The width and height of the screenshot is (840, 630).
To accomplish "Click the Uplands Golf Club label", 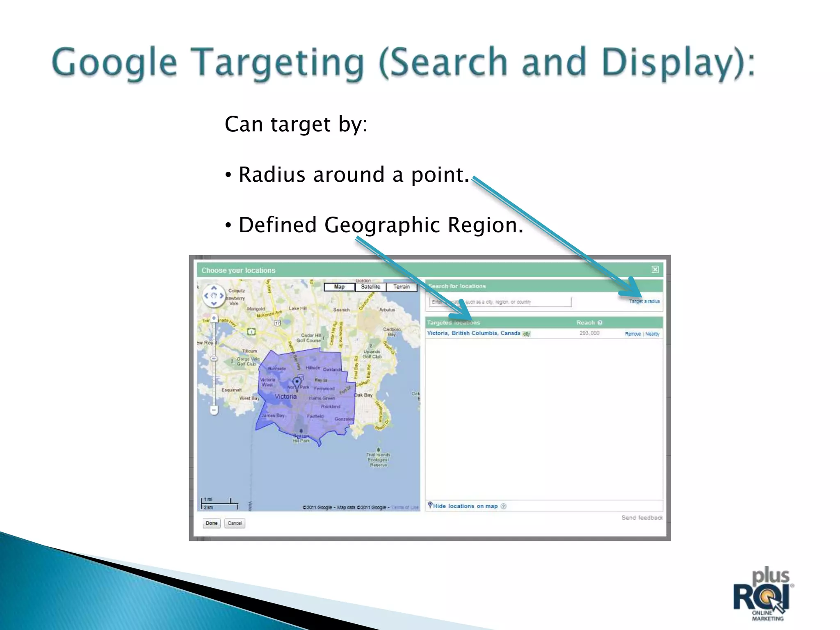I will (x=372, y=354).
